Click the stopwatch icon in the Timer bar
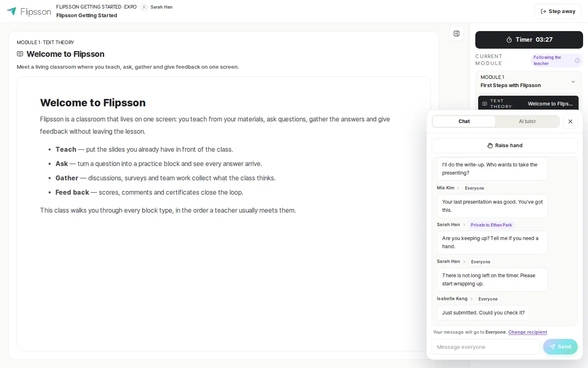The height and width of the screenshot is (368, 588). pyautogui.click(x=509, y=40)
